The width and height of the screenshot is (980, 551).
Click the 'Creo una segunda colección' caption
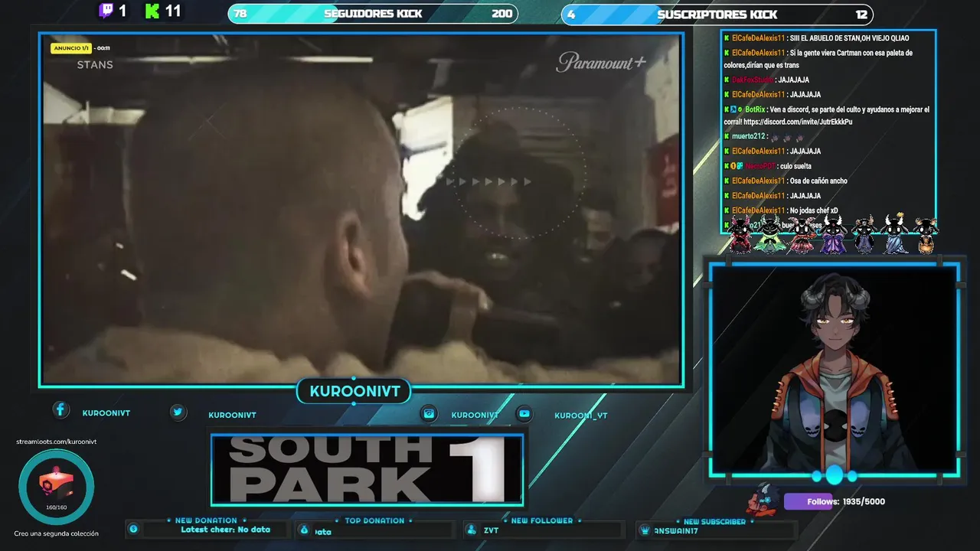tap(57, 533)
